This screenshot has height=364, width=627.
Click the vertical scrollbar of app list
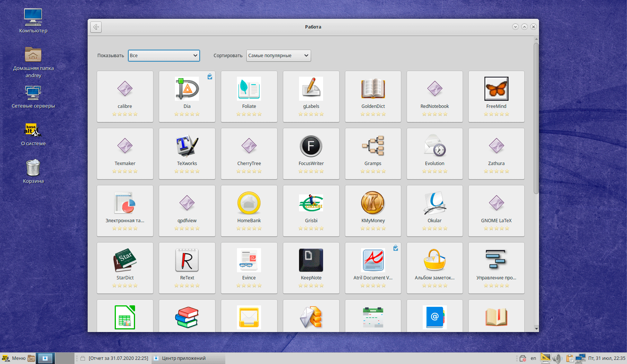[x=536, y=118]
